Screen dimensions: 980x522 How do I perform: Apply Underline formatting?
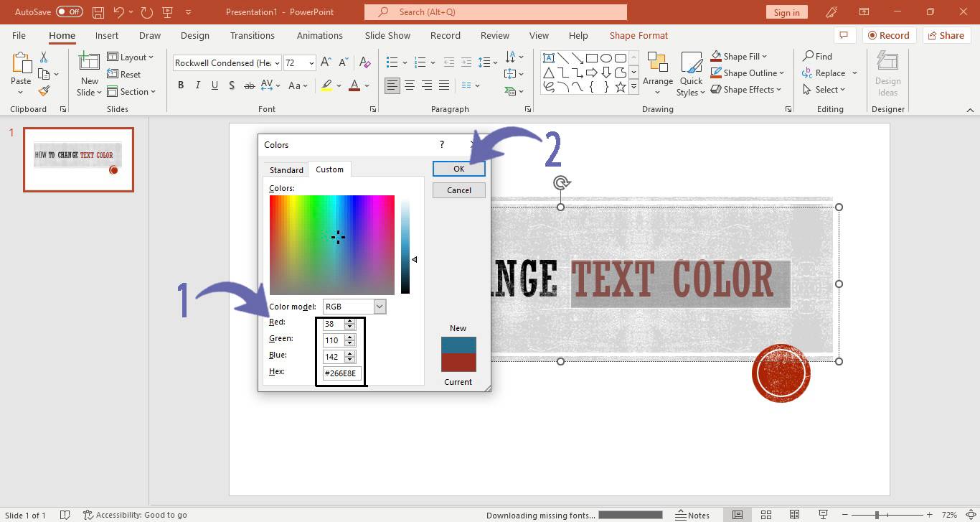coord(215,85)
